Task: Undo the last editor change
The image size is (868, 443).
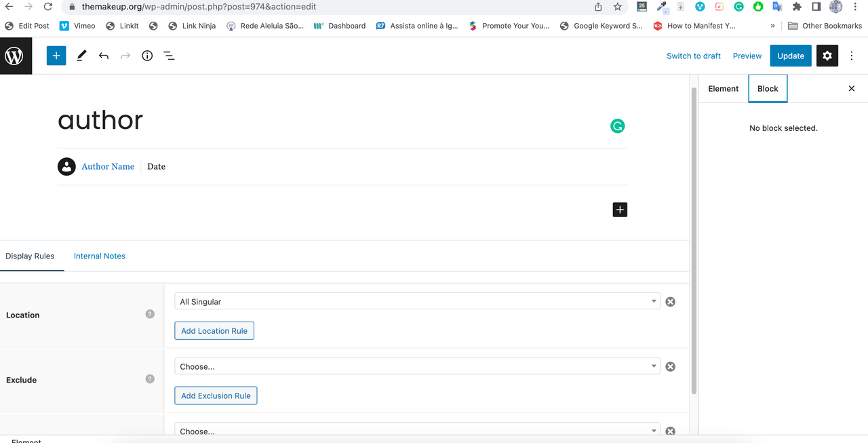Action: click(x=104, y=56)
